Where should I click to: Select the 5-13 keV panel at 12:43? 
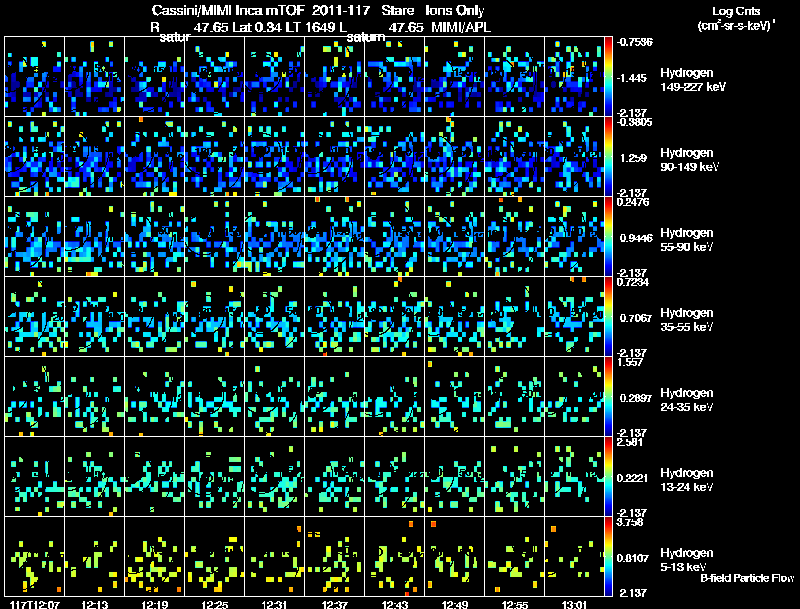click(394, 557)
